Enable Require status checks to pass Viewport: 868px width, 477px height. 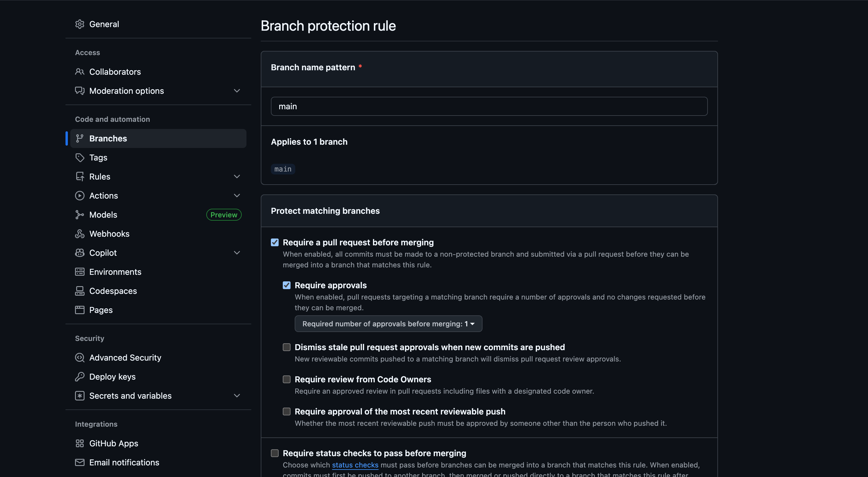click(275, 453)
